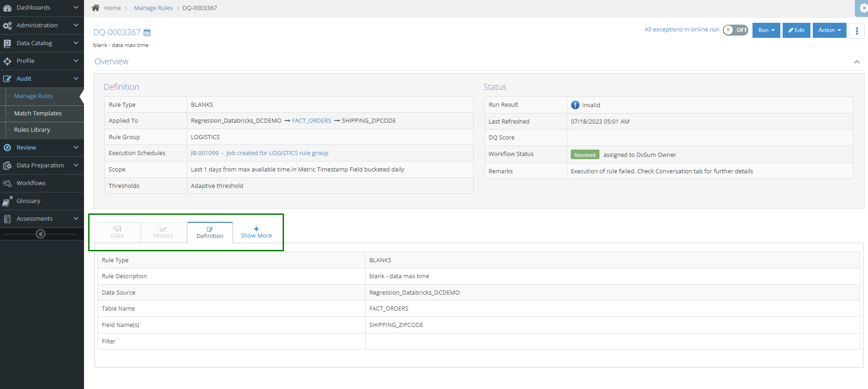Click the empty Filter value cell
The height and width of the screenshot is (389, 868).
612,341
